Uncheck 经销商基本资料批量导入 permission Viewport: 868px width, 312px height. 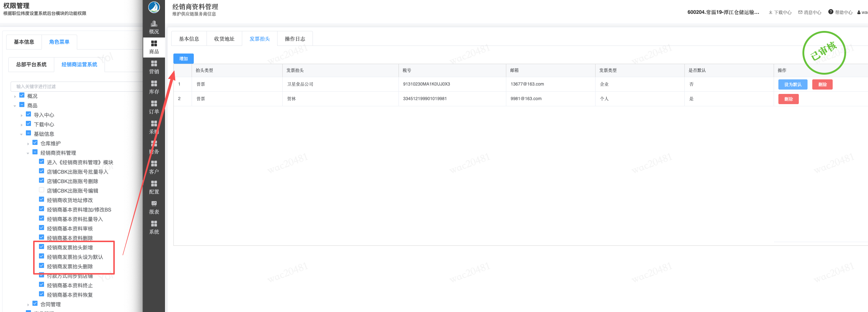point(42,218)
